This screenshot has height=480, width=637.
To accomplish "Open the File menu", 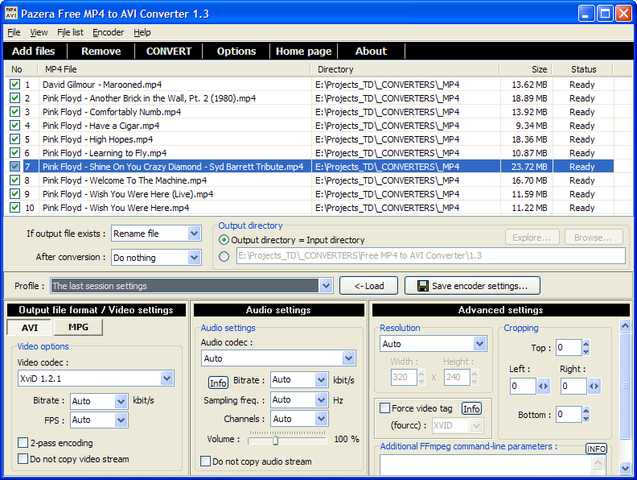I will point(14,32).
